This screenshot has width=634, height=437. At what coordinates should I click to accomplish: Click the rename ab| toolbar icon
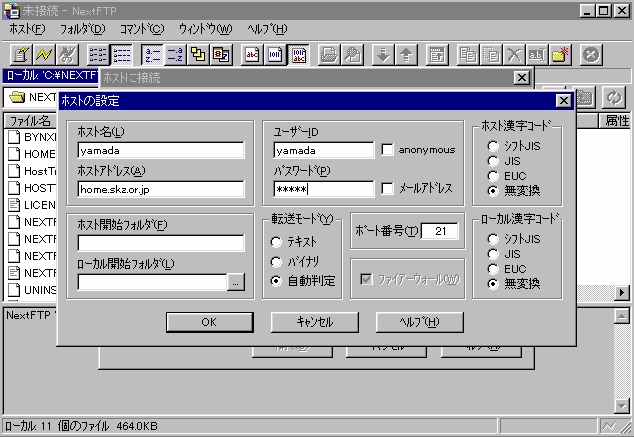click(537, 54)
